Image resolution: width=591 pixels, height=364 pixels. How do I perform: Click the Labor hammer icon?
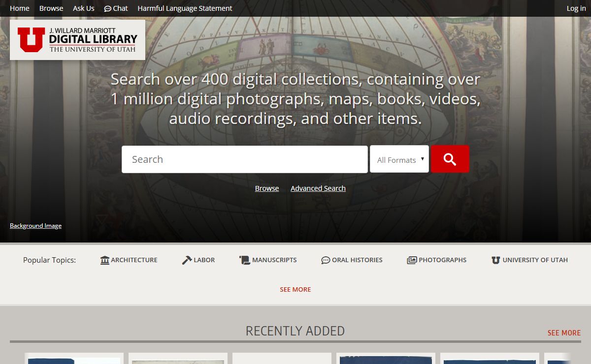[x=187, y=260]
